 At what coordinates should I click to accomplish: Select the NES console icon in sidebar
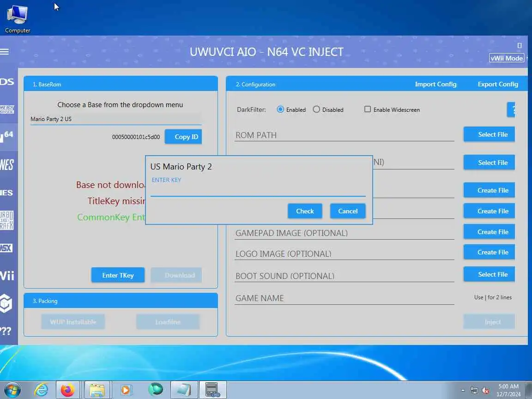pos(7,165)
